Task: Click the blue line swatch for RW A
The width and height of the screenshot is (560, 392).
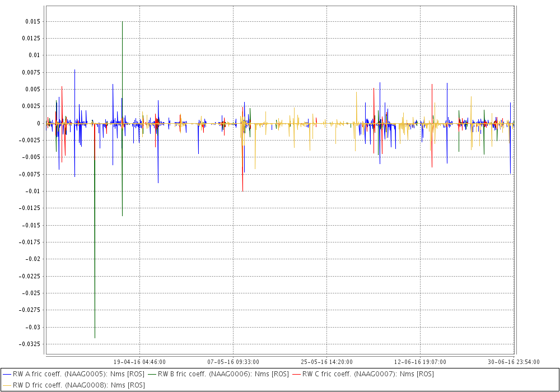Action: (7, 374)
